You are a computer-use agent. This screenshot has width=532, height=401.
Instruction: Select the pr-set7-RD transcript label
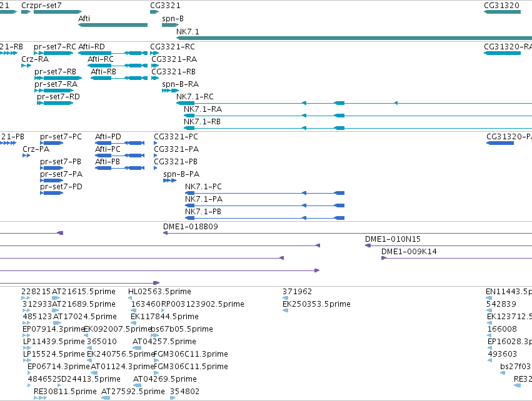pyautogui.click(x=58, y=97)
